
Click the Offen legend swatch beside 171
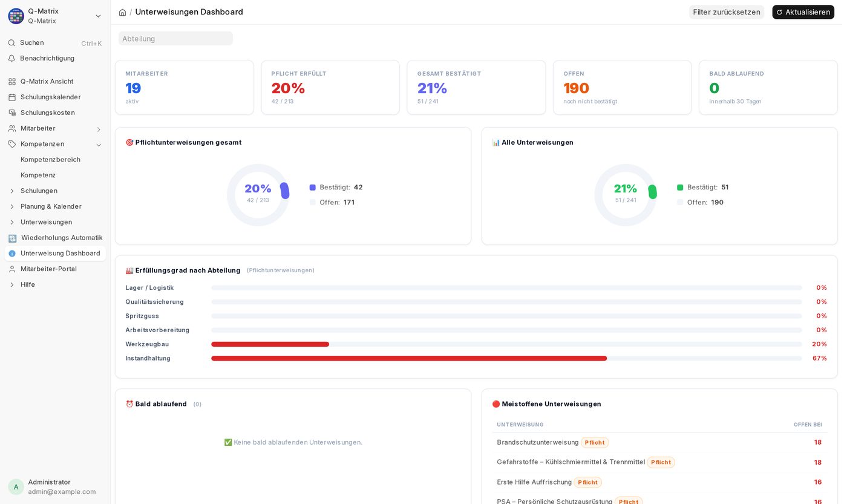(313, 203)
